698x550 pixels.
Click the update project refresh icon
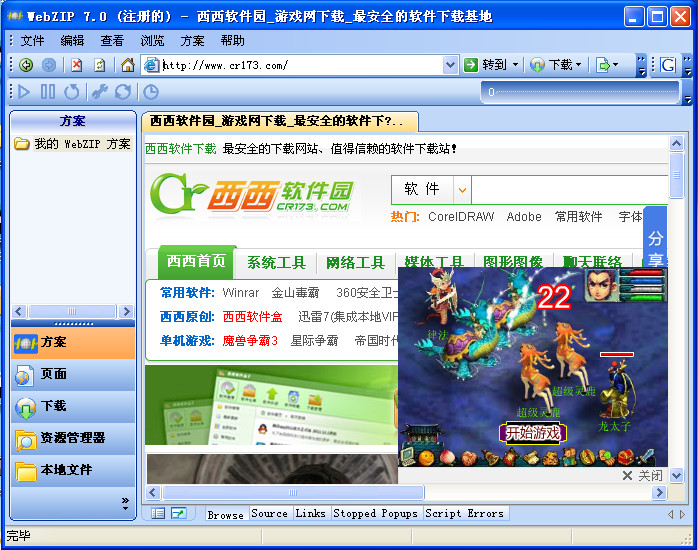click(123, 92)
